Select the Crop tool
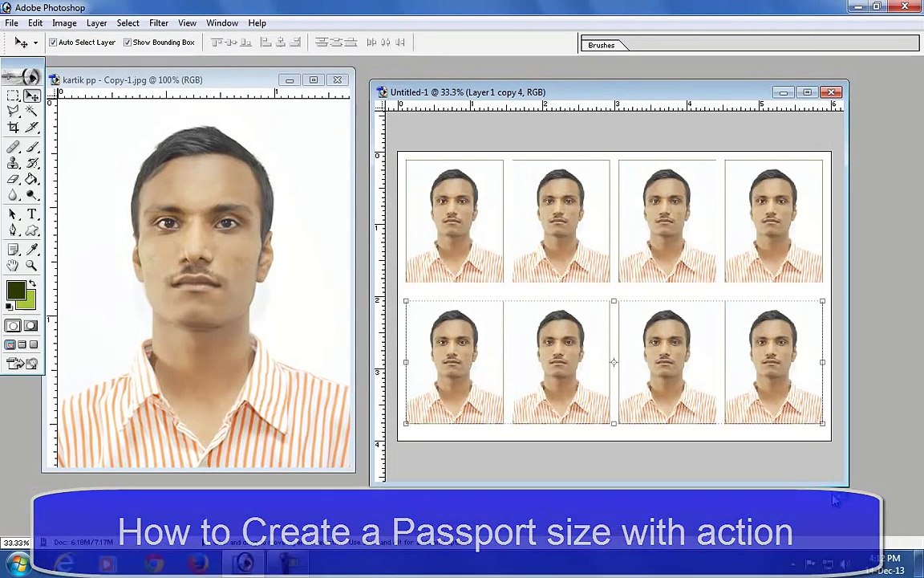924x578 pixels. click(x=12, y=127)
